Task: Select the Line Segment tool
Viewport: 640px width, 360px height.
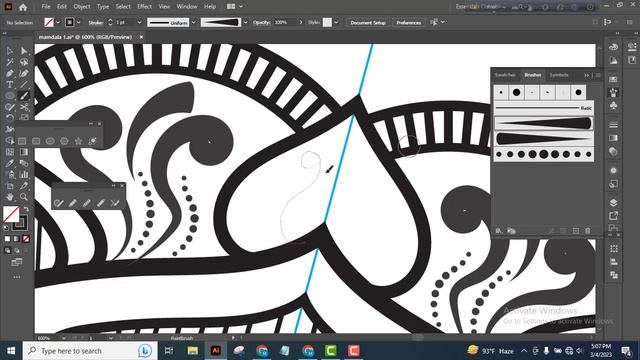Action: pos(24,84)
